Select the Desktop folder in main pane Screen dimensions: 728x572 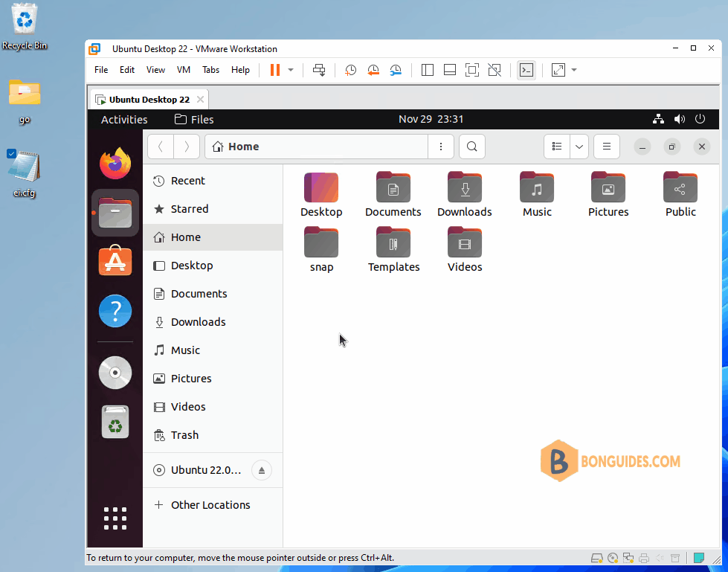coord(321,195)
